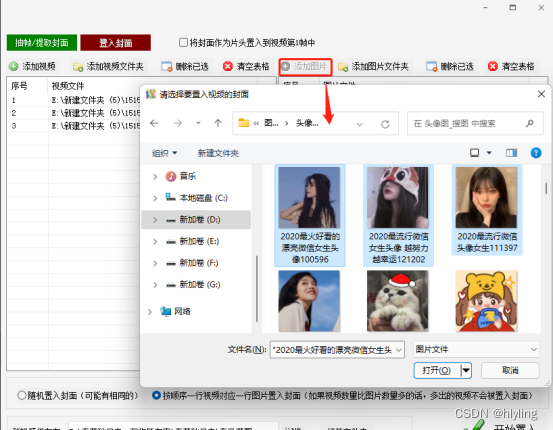Click 清空表格 in the video list toolbar

tap(246, 66)
